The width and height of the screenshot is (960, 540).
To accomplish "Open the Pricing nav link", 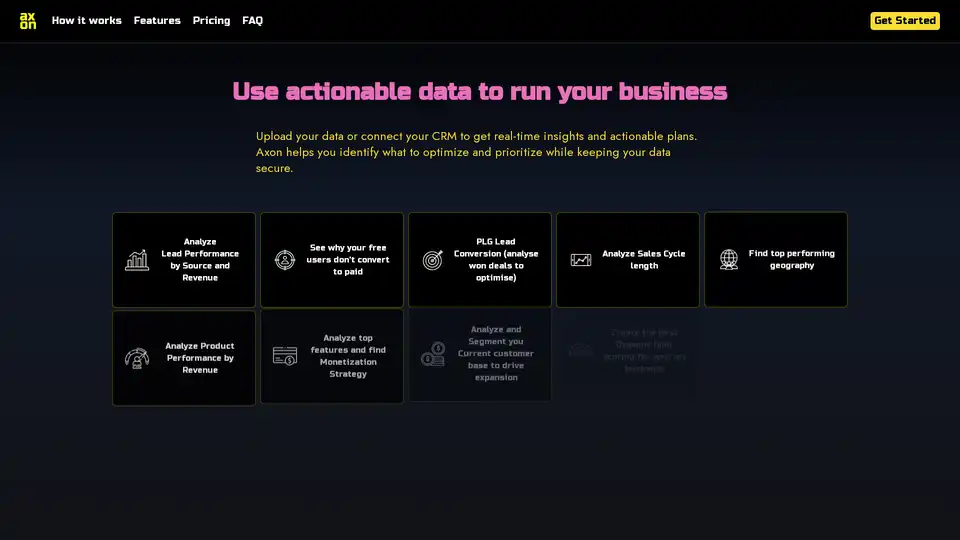I will [x=211, y=21].
